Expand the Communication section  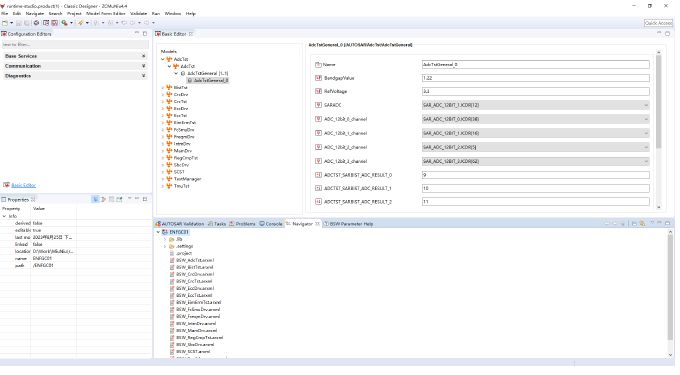[144, 66]
